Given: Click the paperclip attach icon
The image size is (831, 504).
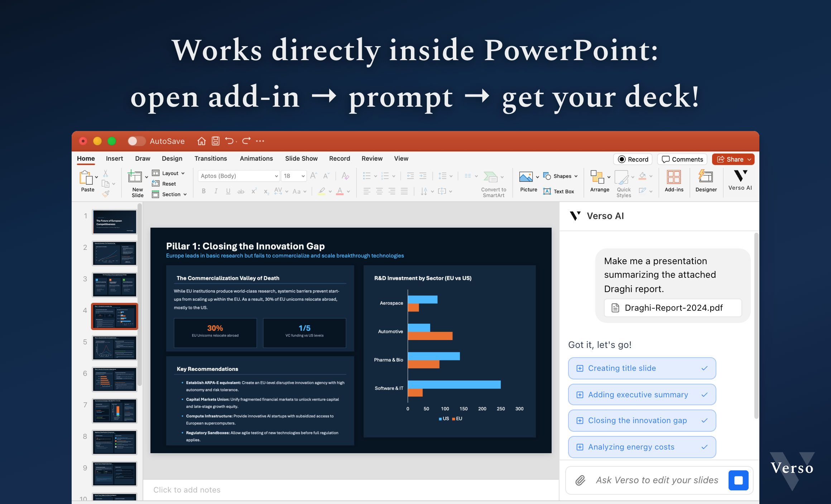Looking at the screenshot, I should tap(580, 480).
